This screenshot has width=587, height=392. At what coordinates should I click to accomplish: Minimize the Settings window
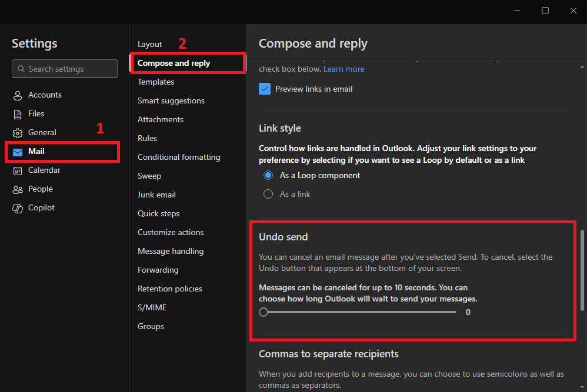517,11
